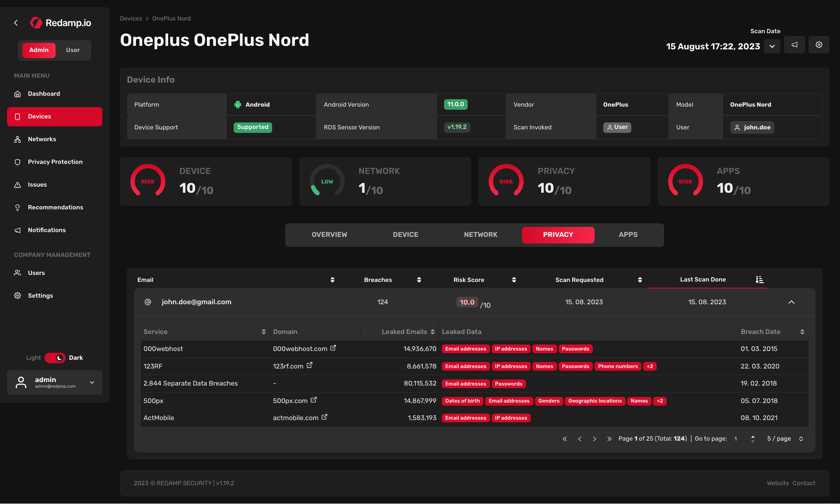Viewport: 840px width, 504px height.
Task: Click the Issues menu icon
Action: (17, 184)
